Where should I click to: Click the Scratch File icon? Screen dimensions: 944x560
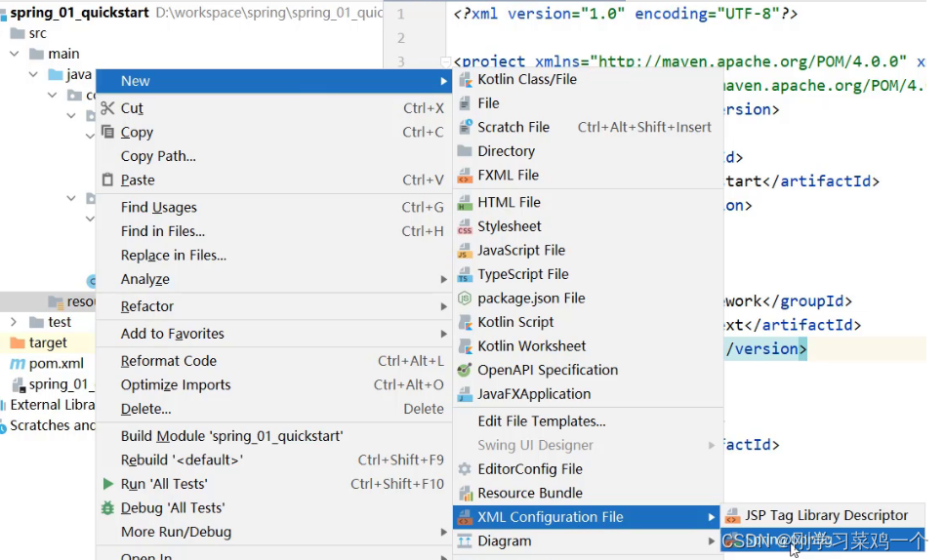pos(465,127)
